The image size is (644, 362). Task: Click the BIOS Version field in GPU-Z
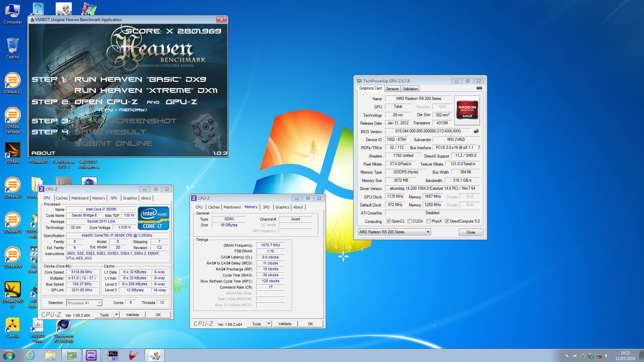click(x=428, y=131)
